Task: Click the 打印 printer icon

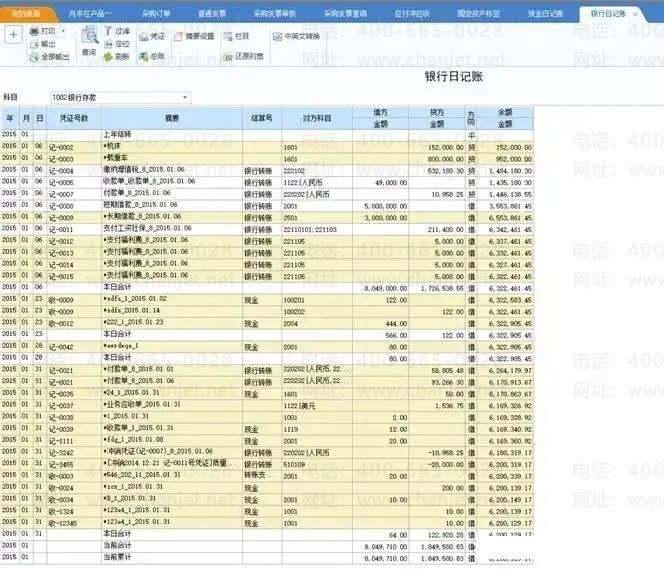Action: [x=34, y=31]
